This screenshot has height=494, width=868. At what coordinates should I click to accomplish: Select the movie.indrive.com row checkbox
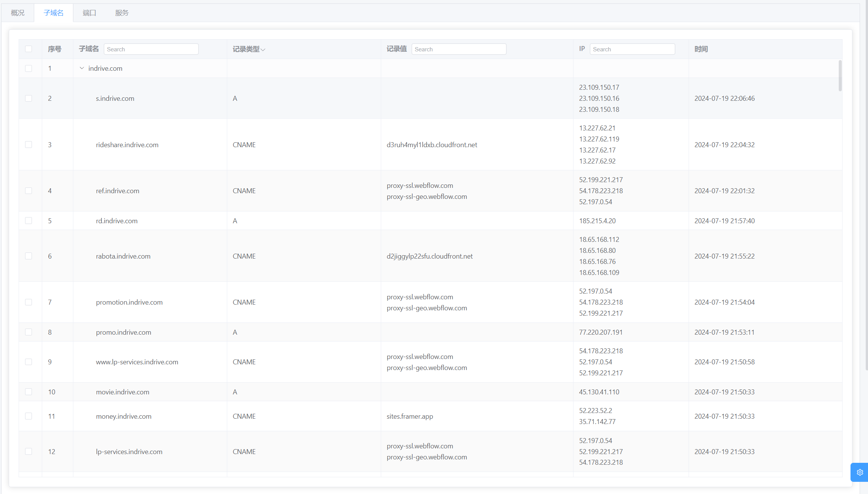(29, 392)
